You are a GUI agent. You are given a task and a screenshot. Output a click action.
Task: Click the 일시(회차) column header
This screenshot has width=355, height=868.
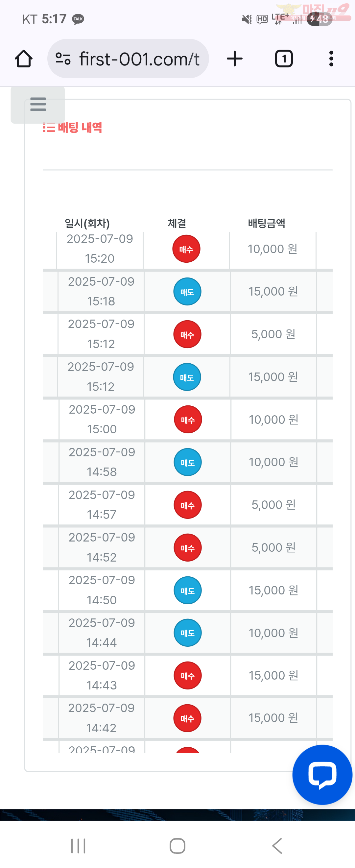[x=87, y=223]
